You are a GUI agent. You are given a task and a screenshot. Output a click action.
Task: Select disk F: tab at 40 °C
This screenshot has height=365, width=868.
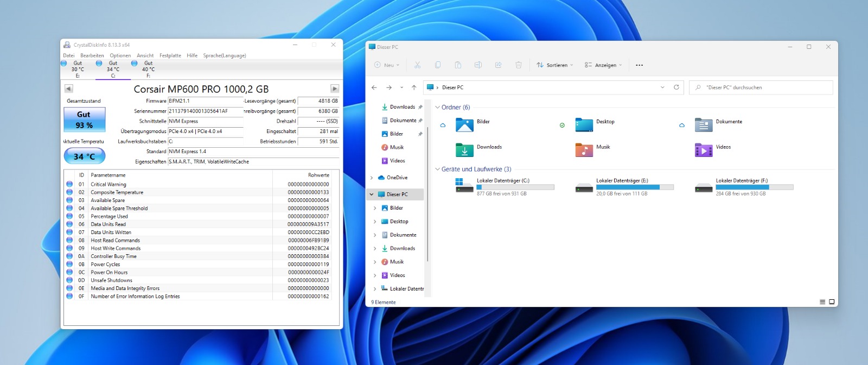tap(148, 70)
